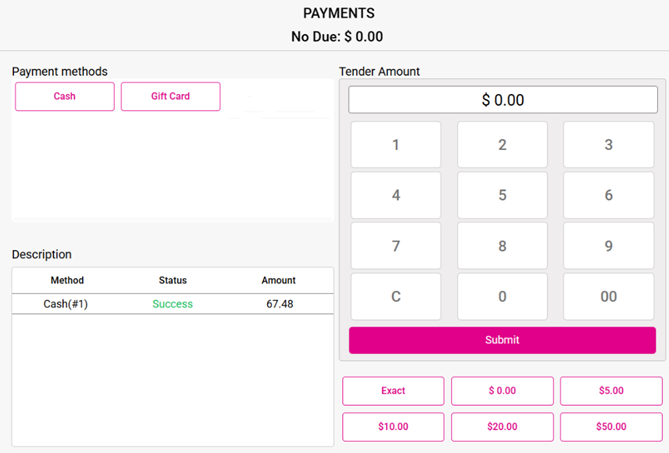The width and height of the screenshot is (669, 453).
Task: Select the $10.00 quick tender
Action: pyautogui.click(x=393, y=427)
